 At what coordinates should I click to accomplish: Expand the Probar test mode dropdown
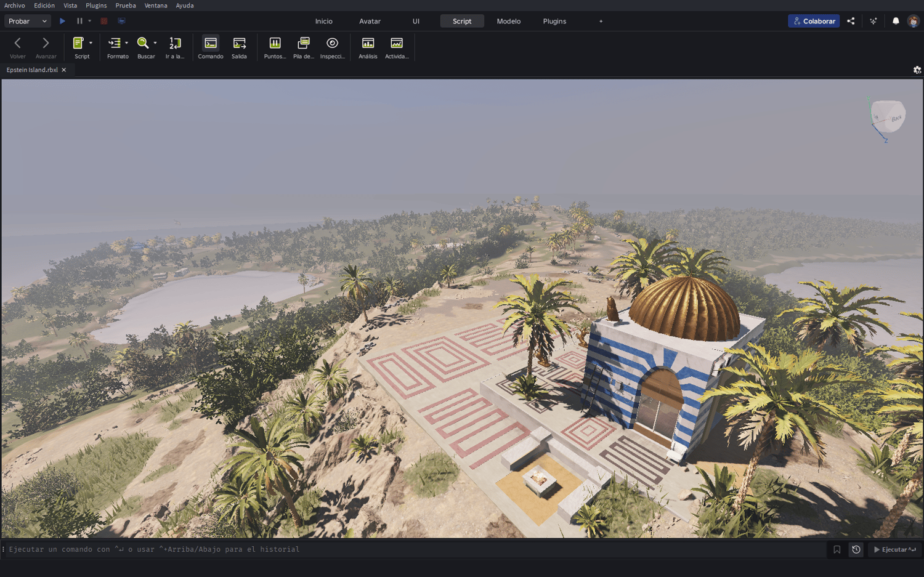[x=28, y=21]
